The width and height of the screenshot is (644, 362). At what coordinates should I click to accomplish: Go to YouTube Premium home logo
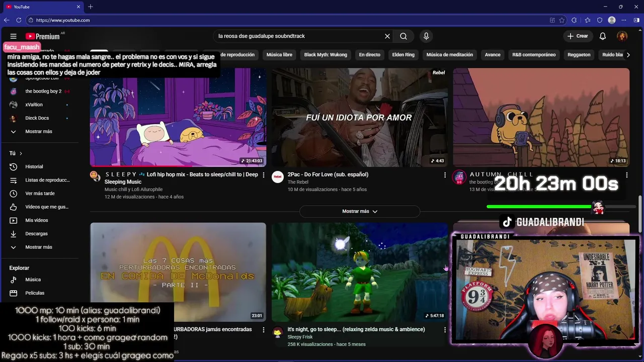pos(43,36)
